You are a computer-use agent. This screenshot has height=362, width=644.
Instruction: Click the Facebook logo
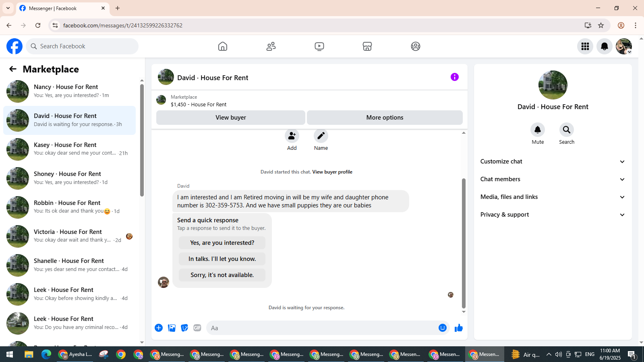click(14, 46)
